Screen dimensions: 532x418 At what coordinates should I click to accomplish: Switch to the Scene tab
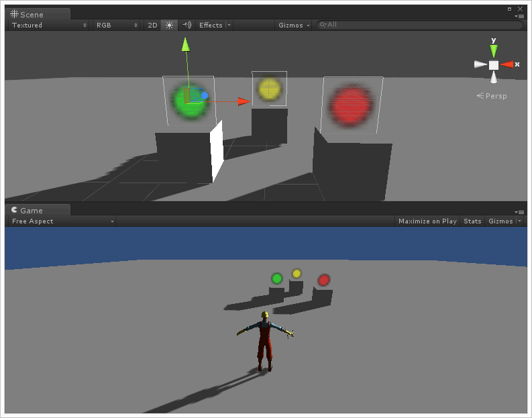[x=38, y=14]
